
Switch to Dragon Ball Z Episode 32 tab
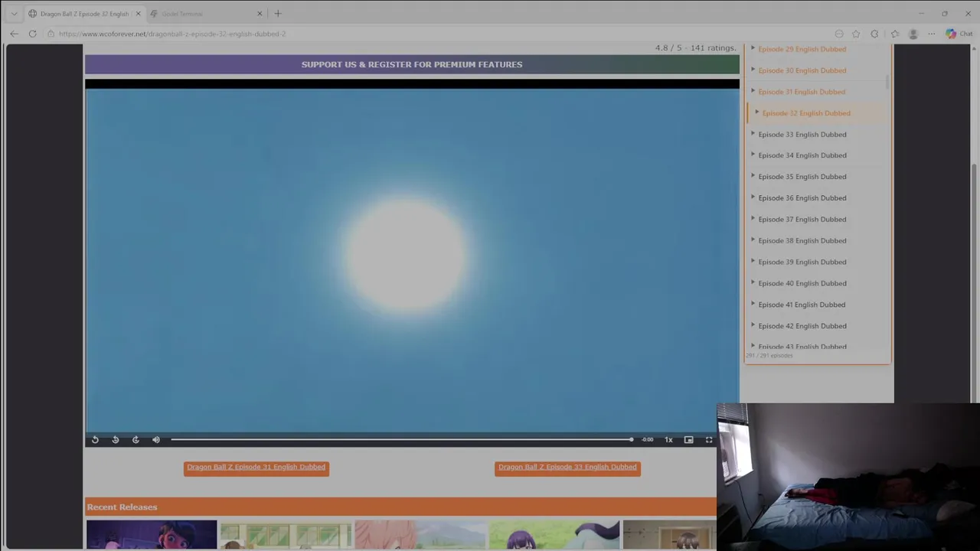click(x=84, y=14)
